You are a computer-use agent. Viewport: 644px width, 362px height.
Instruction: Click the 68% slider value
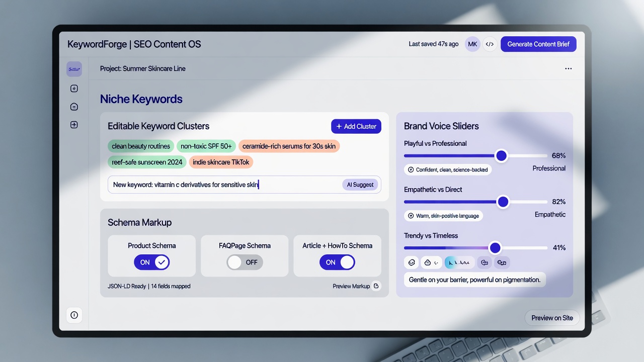pyautogui.click(x=558, y=156)
